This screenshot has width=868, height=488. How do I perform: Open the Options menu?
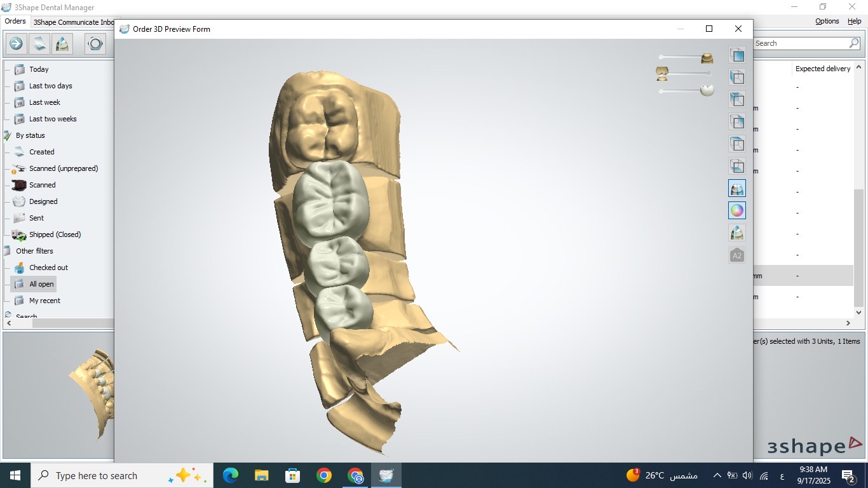point(827,21)
